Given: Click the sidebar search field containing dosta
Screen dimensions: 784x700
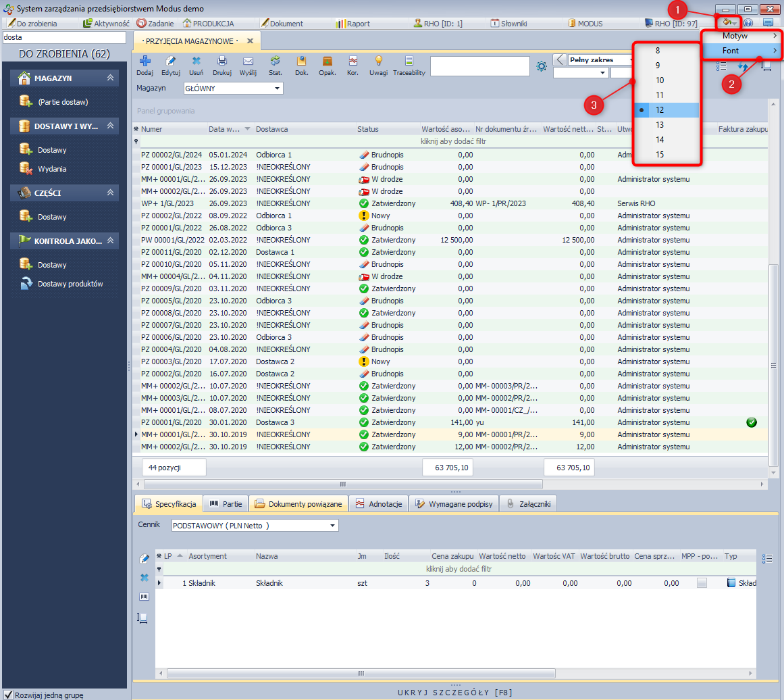Looking at the screenshot, I should [64, 38].
